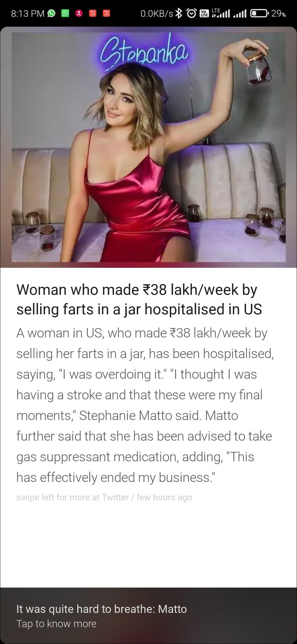The height and width of the screenshot is (644, 297).
Task: Open the article photo of woman holding jar
Action: click(x=148, y=147)
